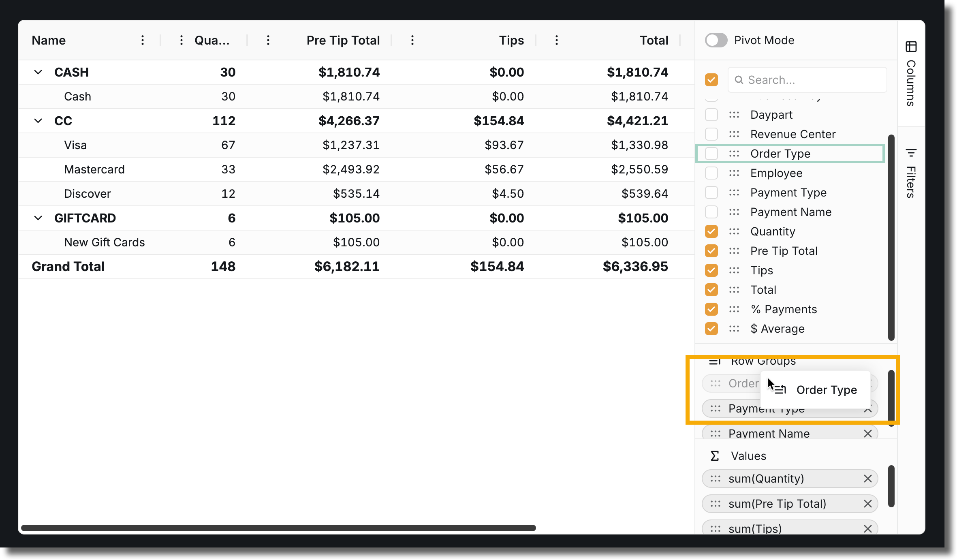Click the drag handle beside Quantity

point(734,231)
